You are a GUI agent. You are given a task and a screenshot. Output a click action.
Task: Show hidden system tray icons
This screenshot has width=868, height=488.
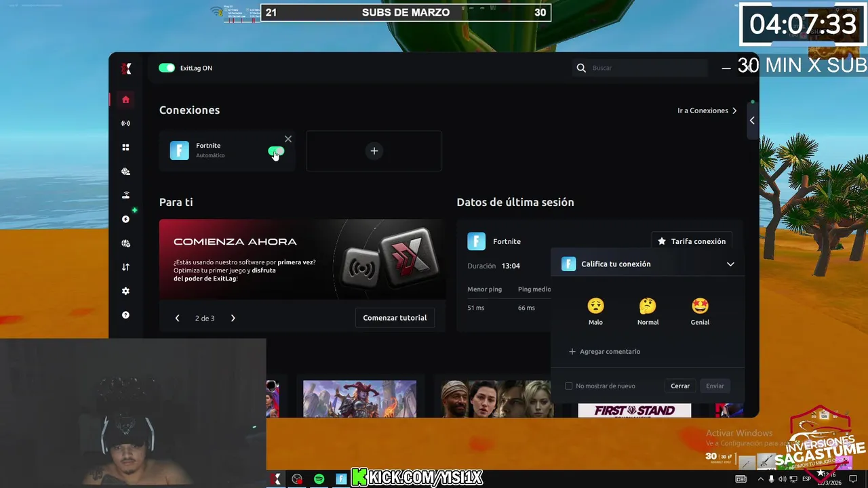(759, 479)
